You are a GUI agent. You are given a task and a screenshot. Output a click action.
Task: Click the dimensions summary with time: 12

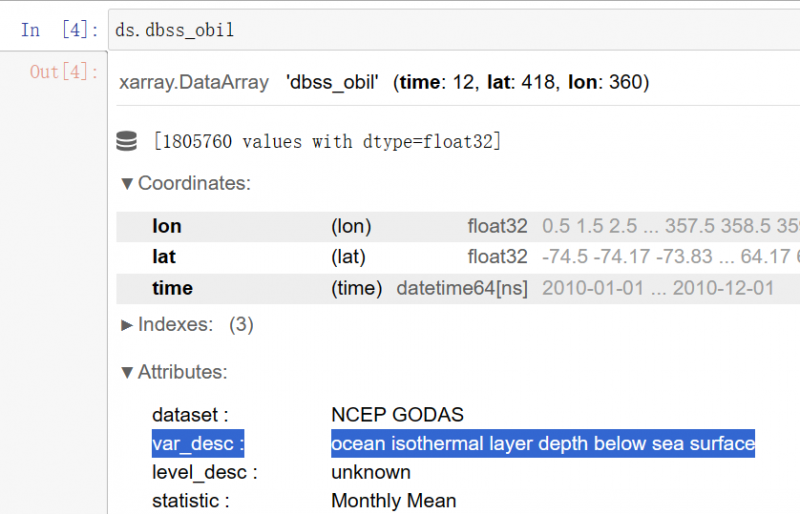(x=521, y=82)
